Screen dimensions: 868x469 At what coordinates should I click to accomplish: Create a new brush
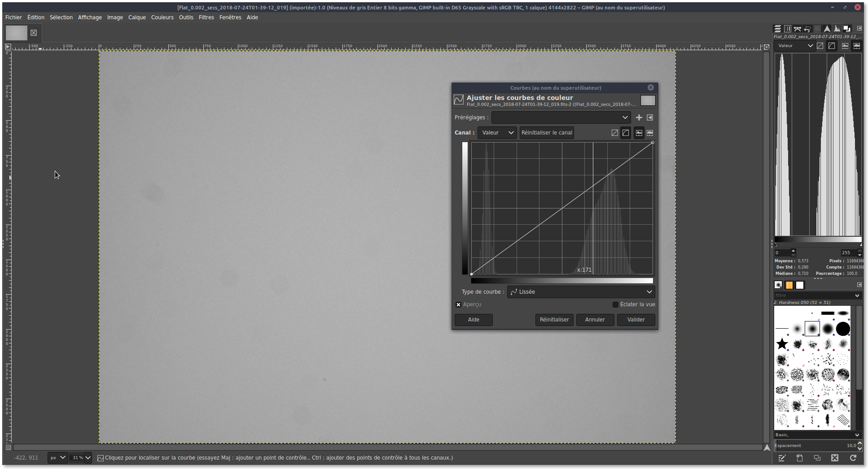click(799, 458)
